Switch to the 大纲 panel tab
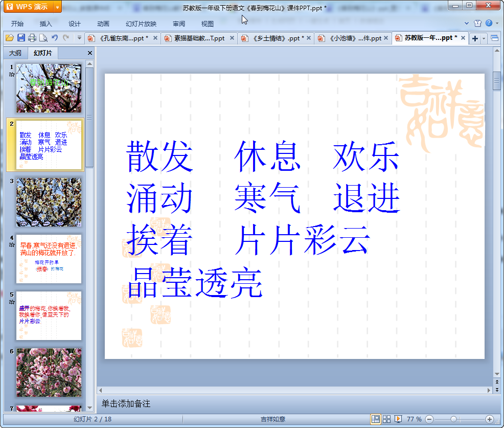The image size is (504, 428). (x=15, y=53)
